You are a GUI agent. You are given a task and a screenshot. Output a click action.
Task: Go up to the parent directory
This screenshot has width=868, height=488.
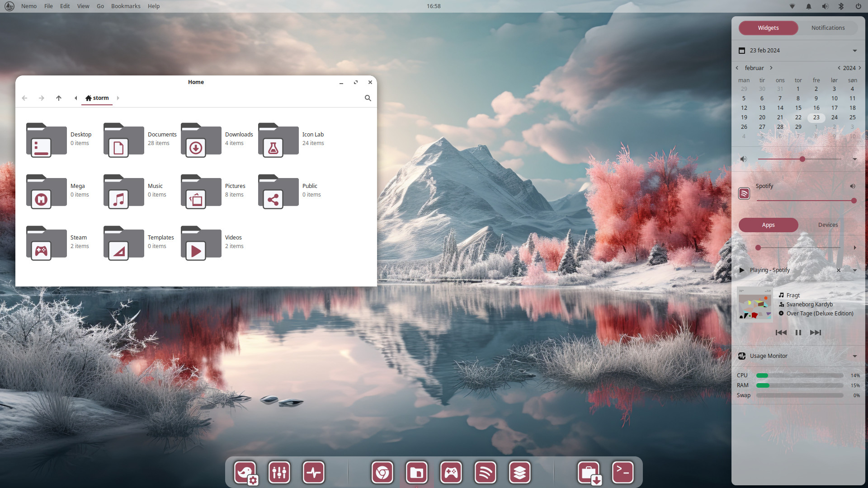tap(59, 98)
